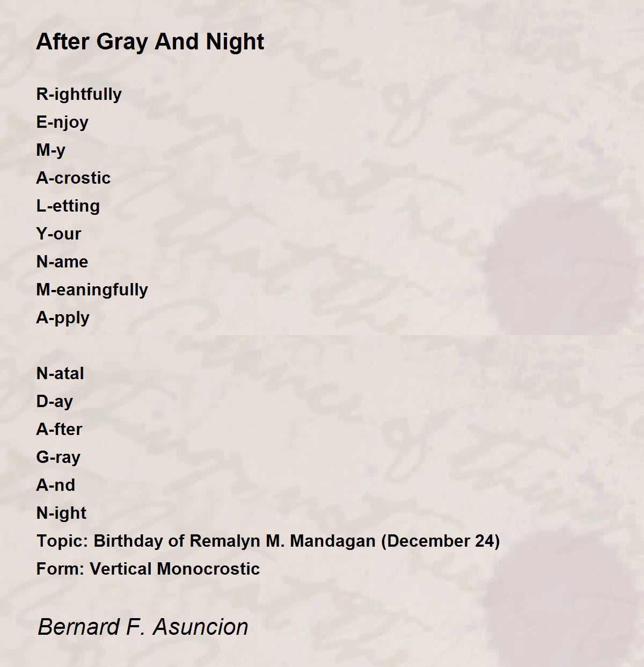Click the line A-fter
This screenshot has width=644, height=667.
tap(59, 429)
